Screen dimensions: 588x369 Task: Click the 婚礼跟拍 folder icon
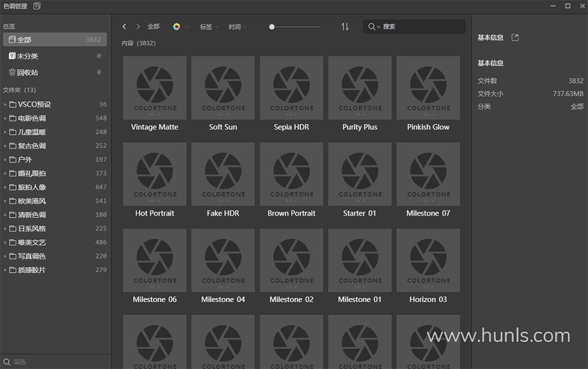tap(13, 173)
